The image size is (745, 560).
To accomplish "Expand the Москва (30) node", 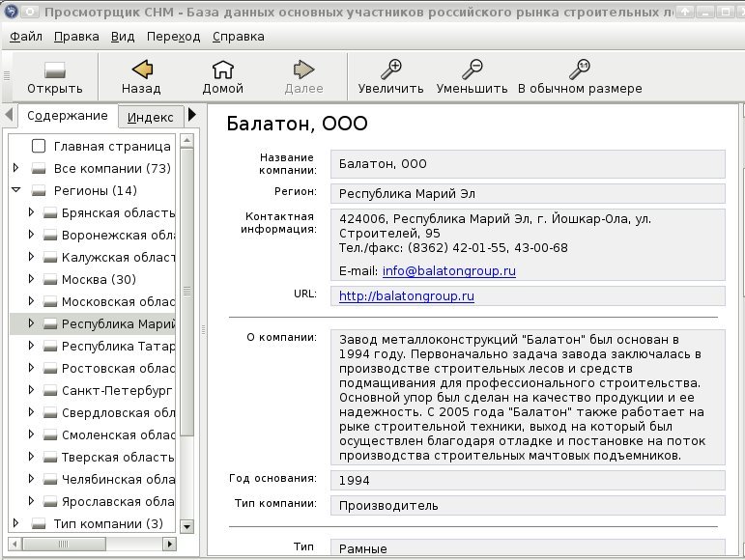I will point(31,279).
